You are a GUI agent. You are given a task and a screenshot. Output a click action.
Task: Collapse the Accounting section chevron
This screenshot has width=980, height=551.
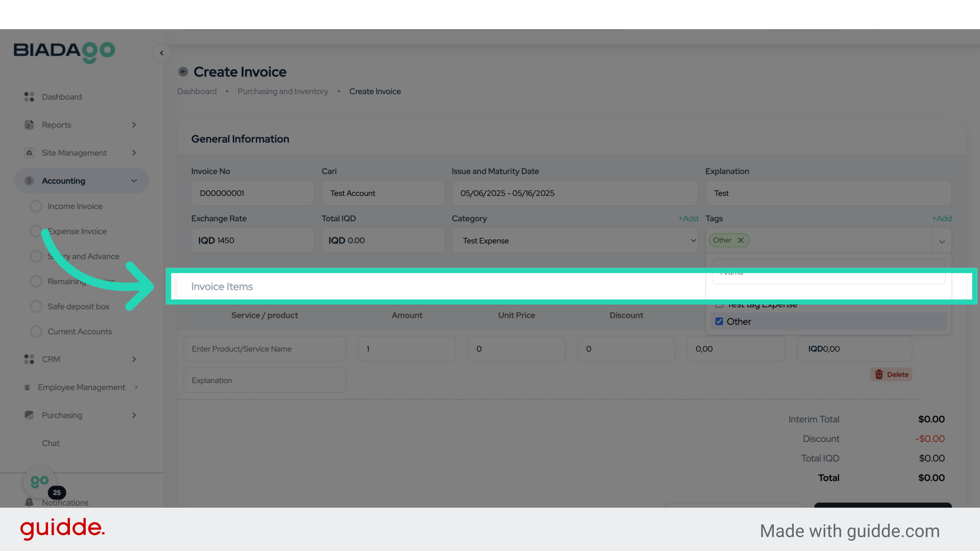[x=134, y=181]
